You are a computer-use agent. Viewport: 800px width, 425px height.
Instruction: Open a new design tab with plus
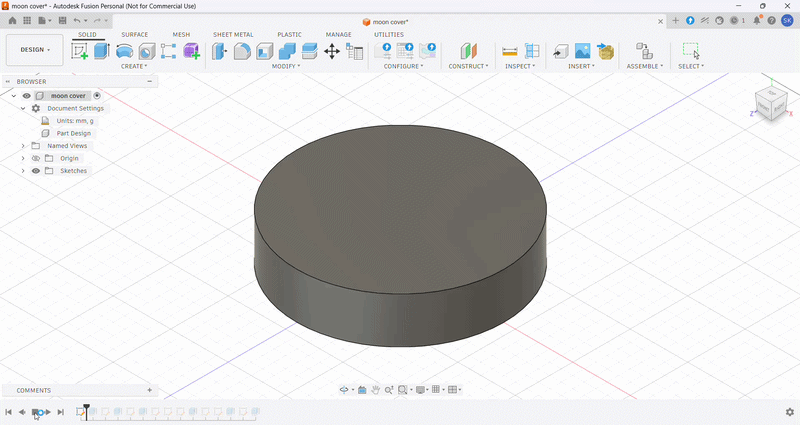(x=676, y=20)
